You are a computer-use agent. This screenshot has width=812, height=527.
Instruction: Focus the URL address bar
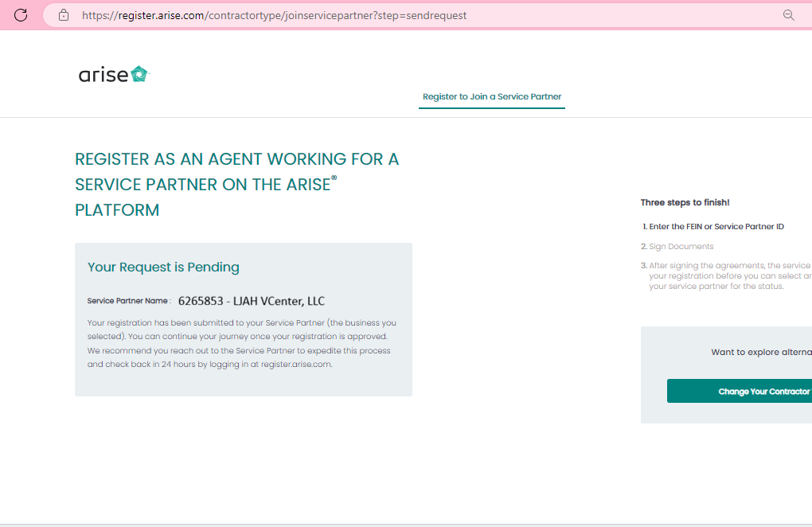(x=427, y=16)
